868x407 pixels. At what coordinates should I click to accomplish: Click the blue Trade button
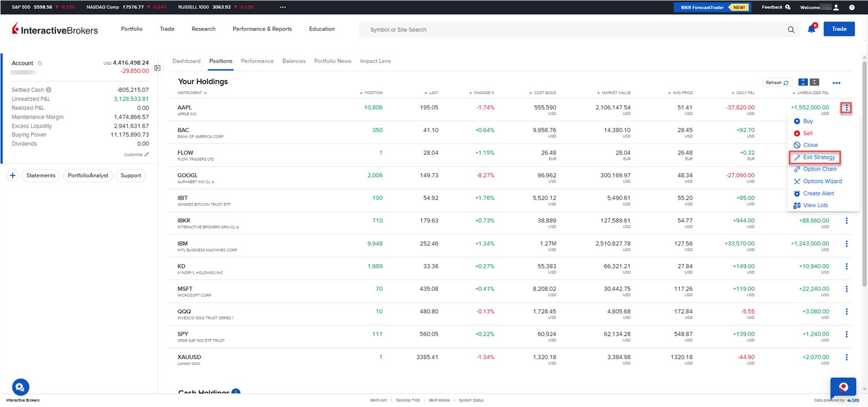pyautogui.click(x=839, y=29)
